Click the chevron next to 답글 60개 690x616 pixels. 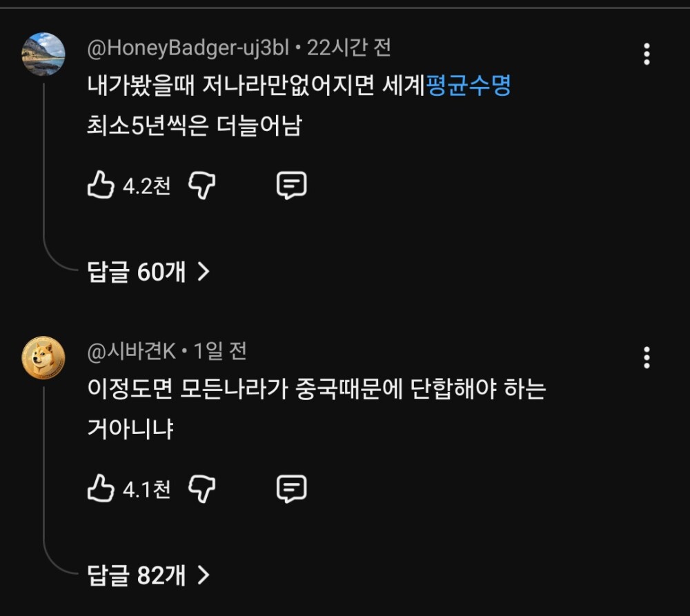point(203,272)
